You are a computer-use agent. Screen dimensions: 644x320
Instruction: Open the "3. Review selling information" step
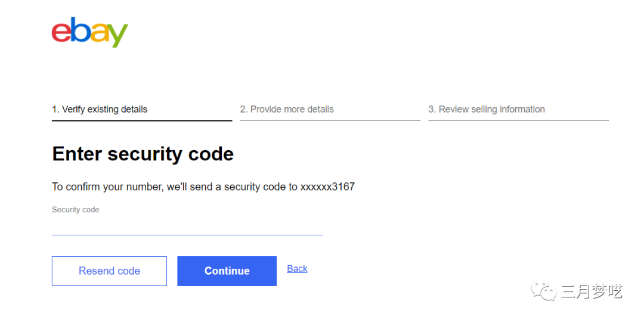pyautogui.click(x=487, y=109)
